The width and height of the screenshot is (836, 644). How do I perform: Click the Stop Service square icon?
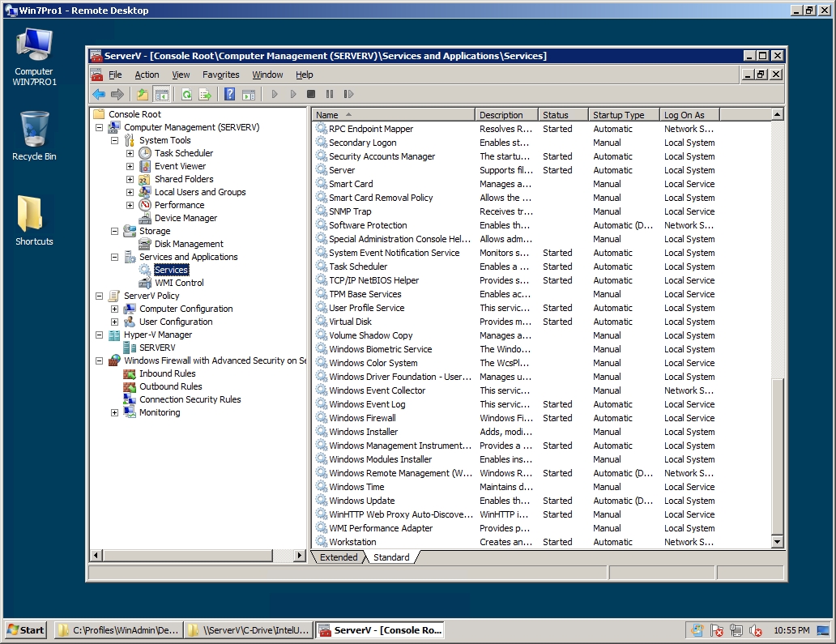311,94
